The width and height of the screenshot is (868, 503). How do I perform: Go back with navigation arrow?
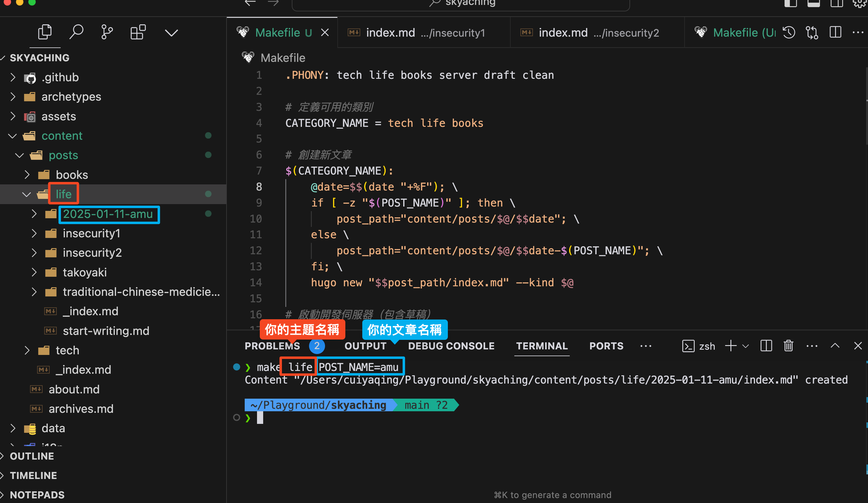(x=251, y=3)
